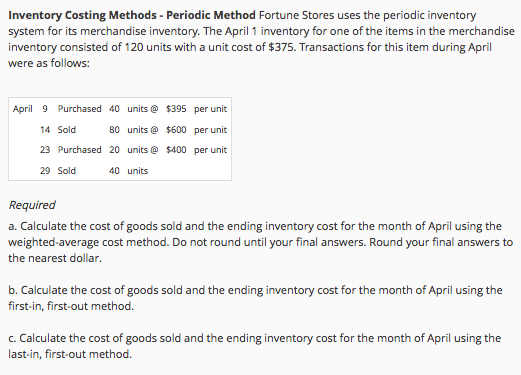
Task: Click quantity '40' in the April 9 row
Action: pyautogui.click(x=114, y=109)
